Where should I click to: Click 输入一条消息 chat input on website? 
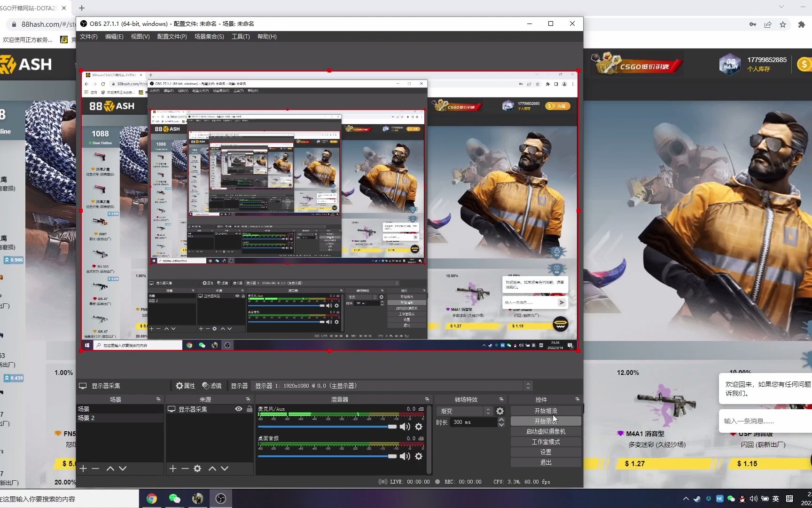(x=766, y=421)
